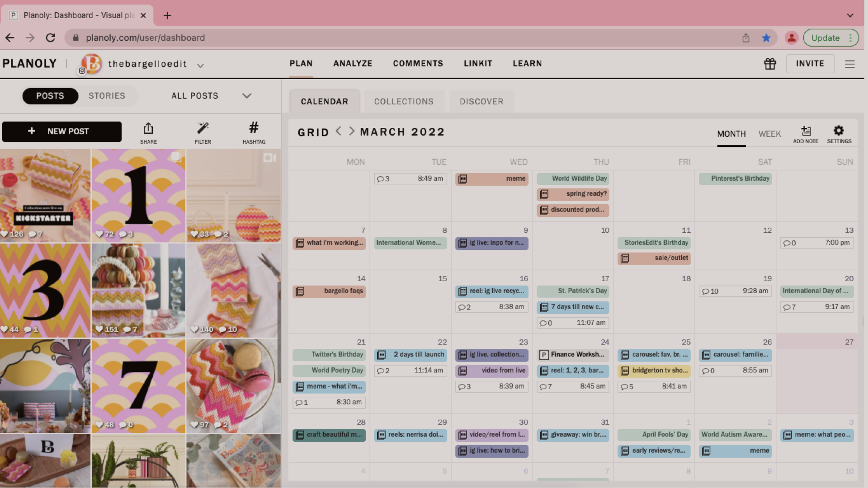
Task: Click the Invite button
Action: [810, 64]
